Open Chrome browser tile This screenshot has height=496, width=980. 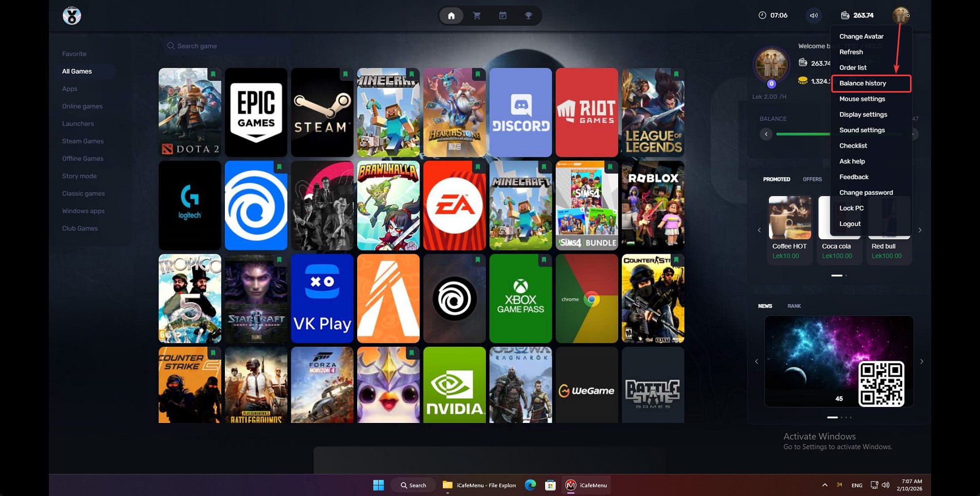click(x=587, y=298)
